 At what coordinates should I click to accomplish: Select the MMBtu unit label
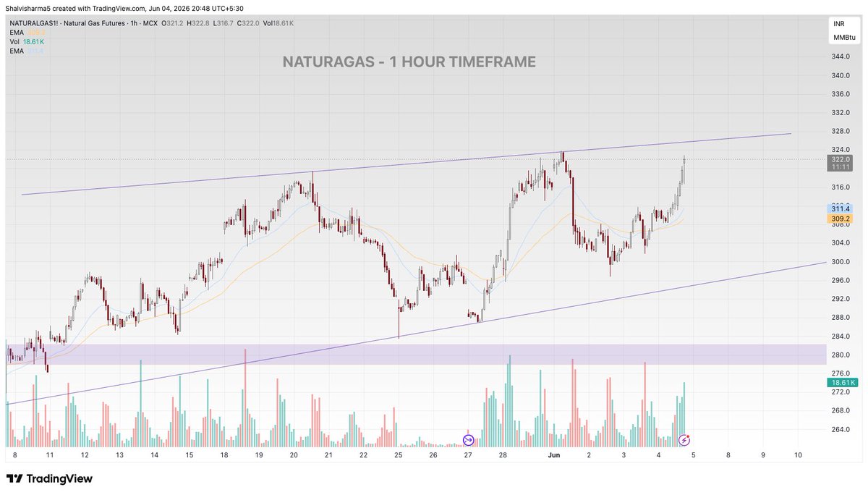coord(843,37)
